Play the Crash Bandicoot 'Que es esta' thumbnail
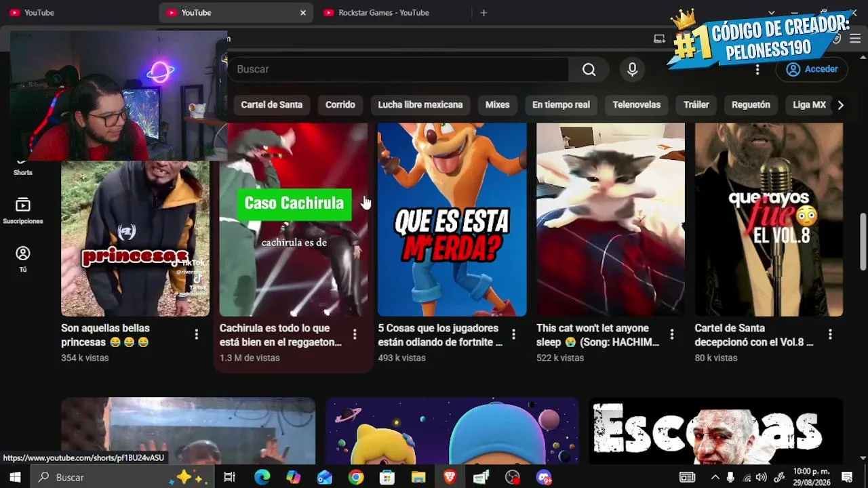Viewport: 868px width, 488px height. (x=452, y=220)
